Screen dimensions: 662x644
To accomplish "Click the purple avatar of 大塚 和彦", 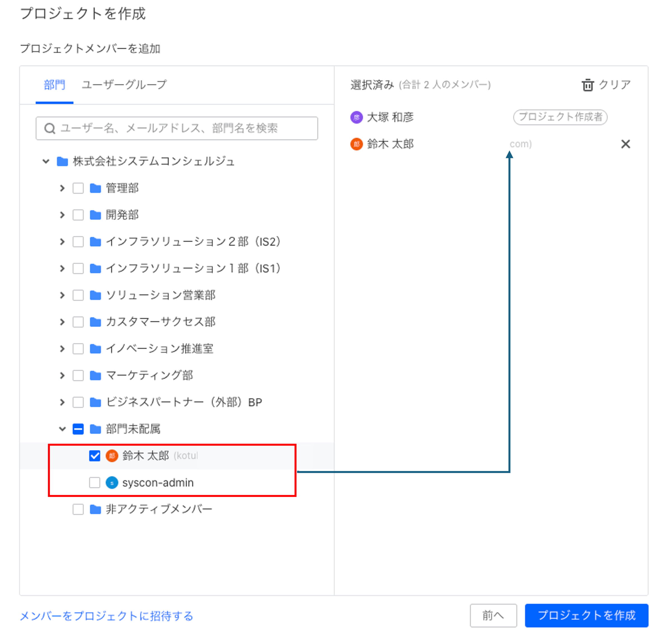I will tap(356, 117).
